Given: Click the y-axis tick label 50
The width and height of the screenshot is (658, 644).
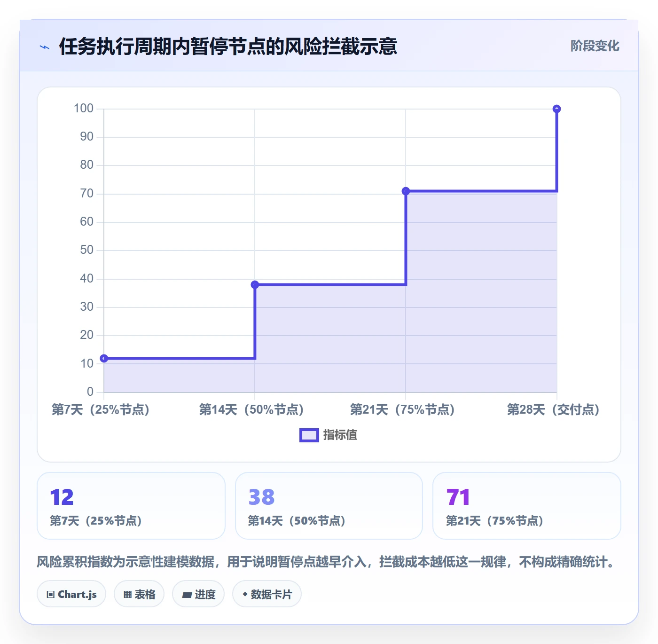Looking at the screenshot, I should (87, 250).
